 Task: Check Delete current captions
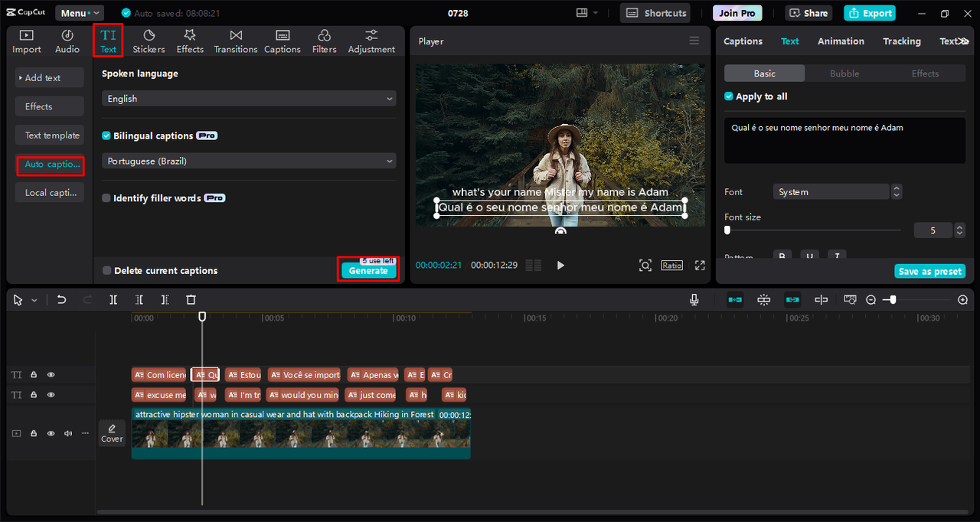(106, 271)
